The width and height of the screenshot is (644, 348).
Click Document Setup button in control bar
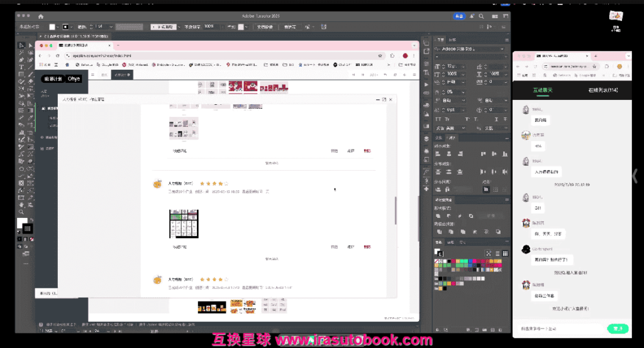point(265,27)
